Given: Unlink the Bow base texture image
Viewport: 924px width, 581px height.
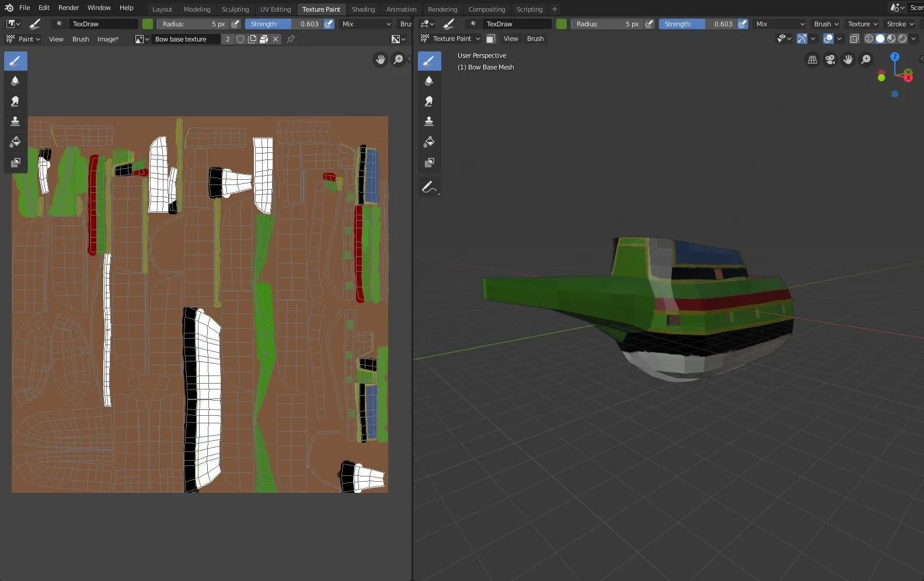Looking at the screenshot, I should pyautogui.click(x=276, y=39).
